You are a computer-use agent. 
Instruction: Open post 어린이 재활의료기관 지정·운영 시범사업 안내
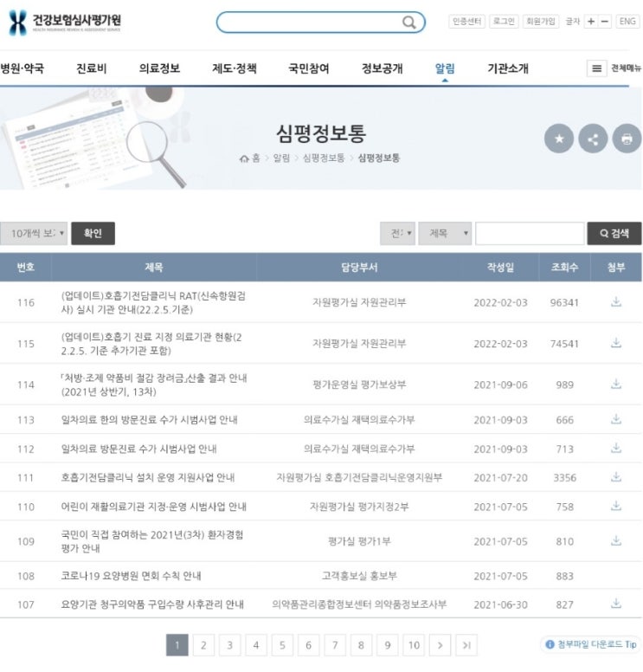(154, 507)
